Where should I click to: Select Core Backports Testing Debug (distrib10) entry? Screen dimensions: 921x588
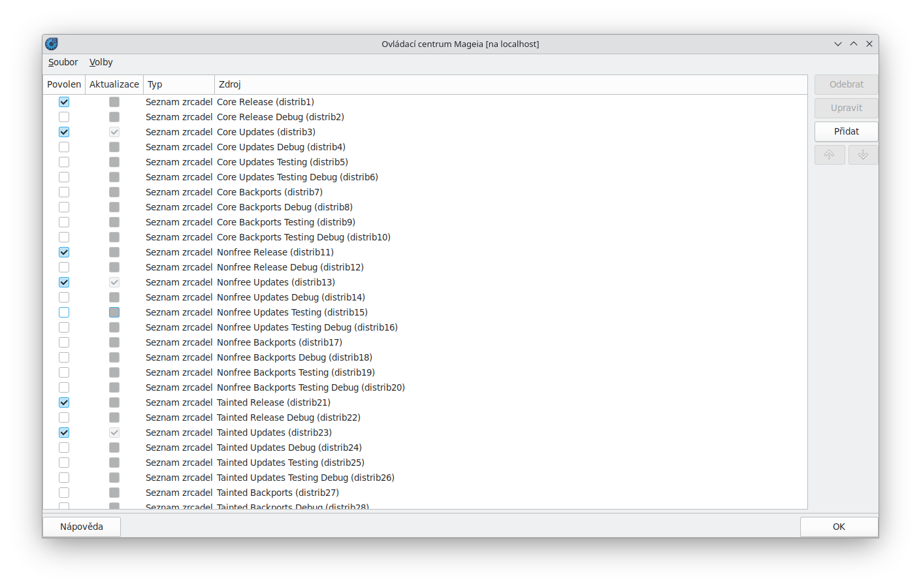point(304,237)
